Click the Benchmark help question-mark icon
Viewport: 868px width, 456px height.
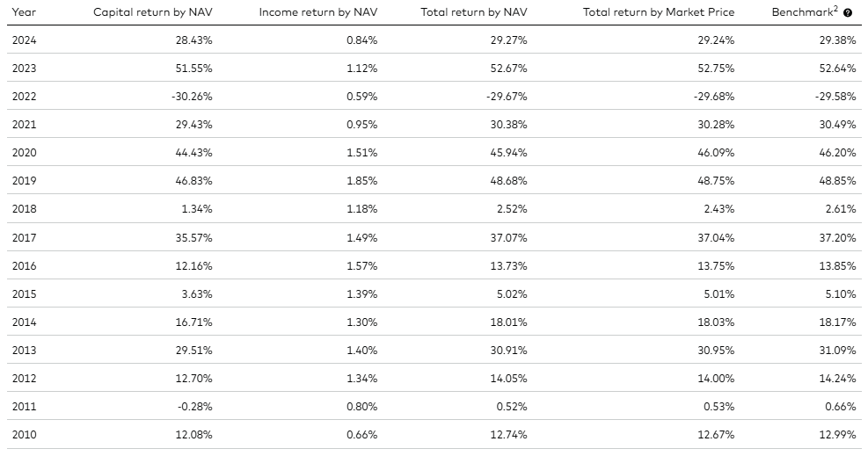coord(848,13)
